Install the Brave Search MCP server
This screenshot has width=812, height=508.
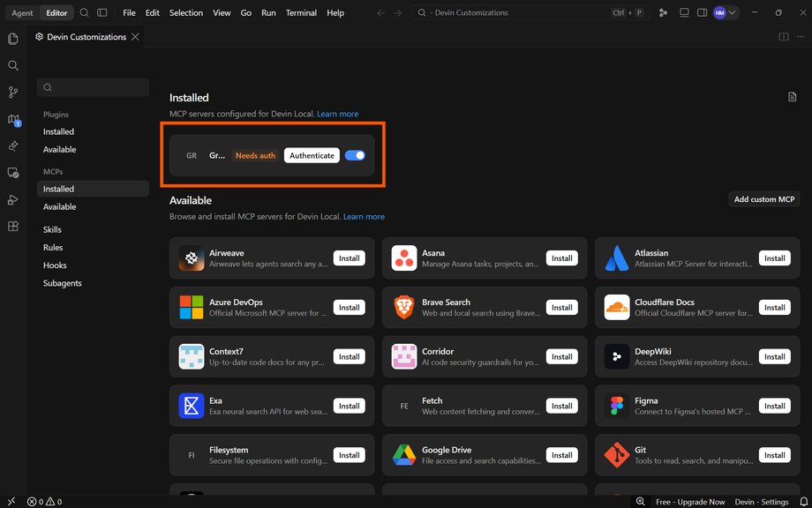pos(562,307)
